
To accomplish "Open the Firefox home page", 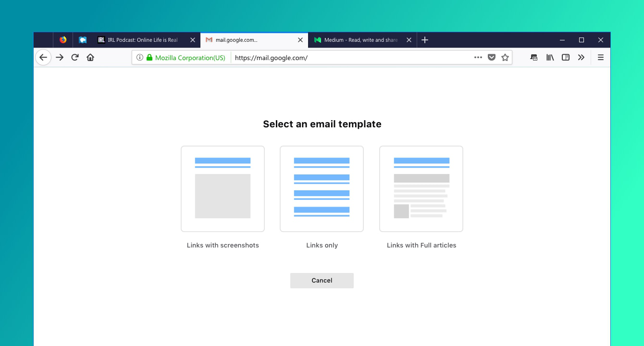I will pos(90,57).
